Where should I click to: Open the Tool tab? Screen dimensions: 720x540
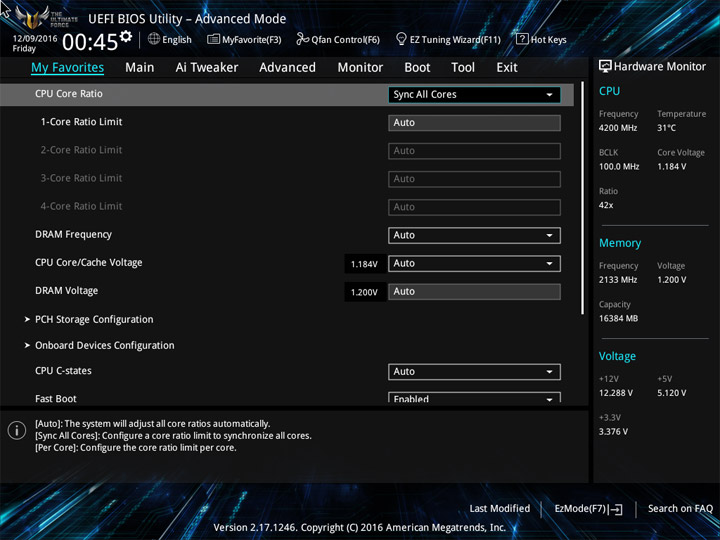pos(463,68)
